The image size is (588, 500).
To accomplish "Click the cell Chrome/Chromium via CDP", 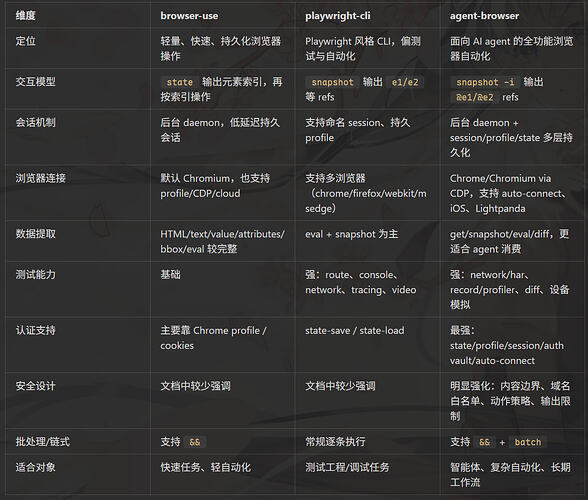I will tap(508, 193).
